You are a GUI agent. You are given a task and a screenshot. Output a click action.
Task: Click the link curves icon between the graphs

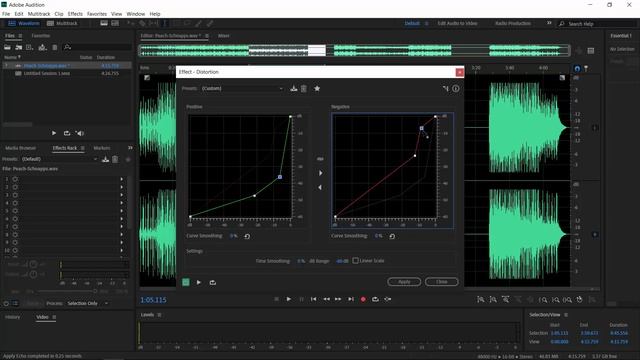[320, 159]
